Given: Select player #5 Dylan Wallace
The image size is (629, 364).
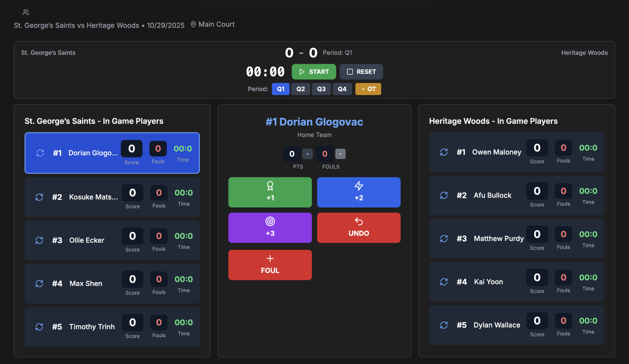Looking at the screenshot, I should [517, 325].
